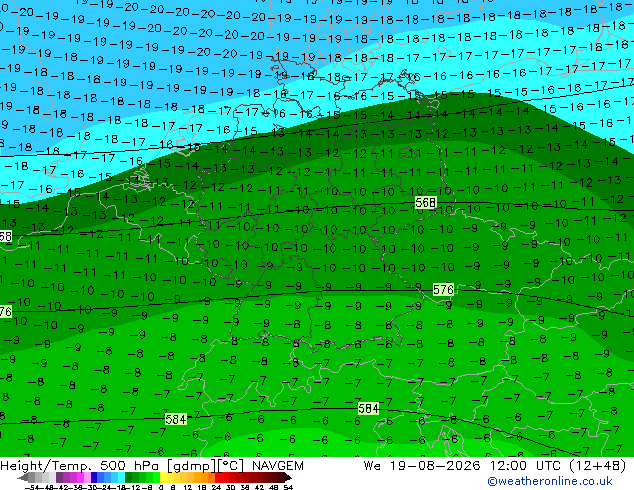The width and height of the screenshot is (634, 490).
Task: Click the 576 contour label box
Action: pos(443,289)
